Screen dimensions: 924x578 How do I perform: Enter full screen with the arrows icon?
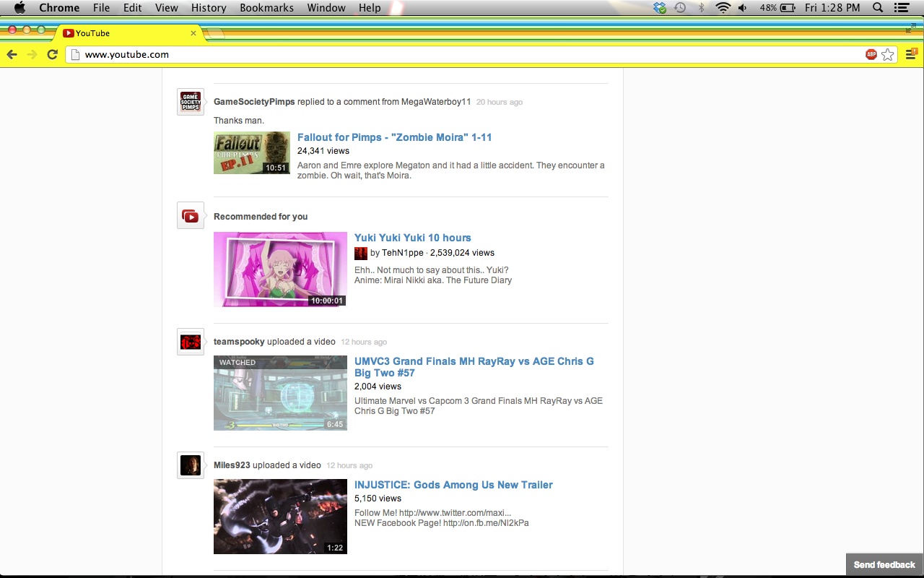point(911,28)
